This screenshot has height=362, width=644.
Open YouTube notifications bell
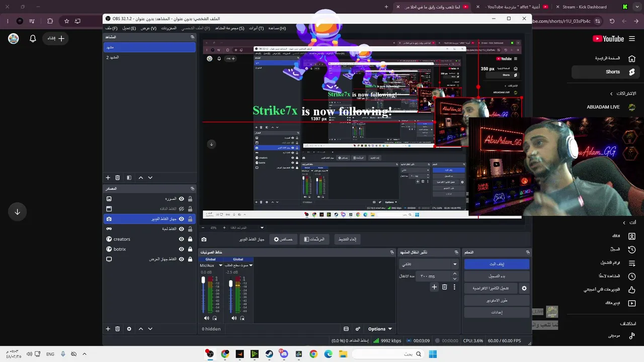tap(33, 38)
